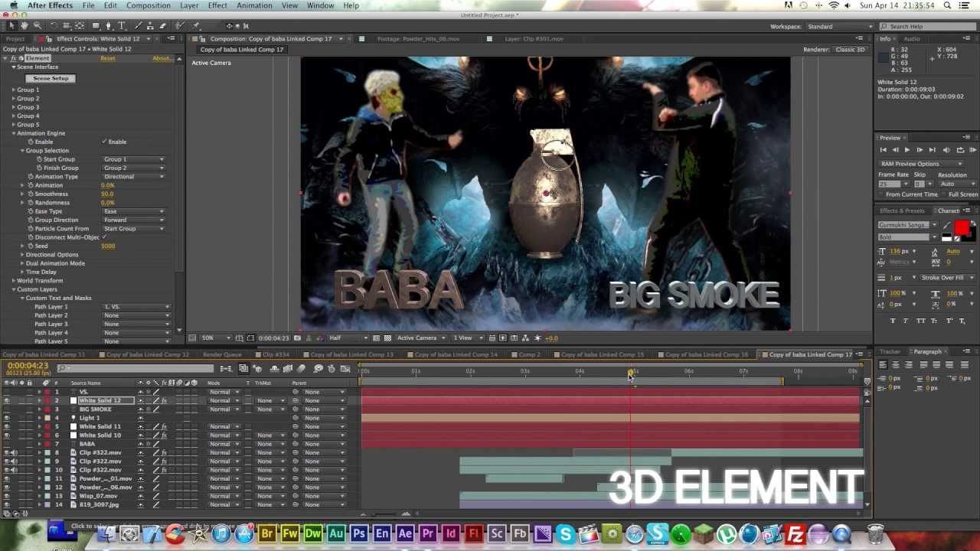980x551 pixels.
Task: Toggle From Current Time checkbox
Action: tap(881, 194)
